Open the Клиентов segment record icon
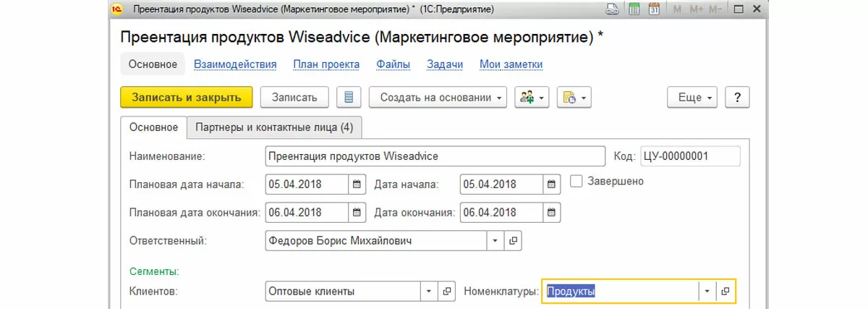 click(x=447, y=291)
